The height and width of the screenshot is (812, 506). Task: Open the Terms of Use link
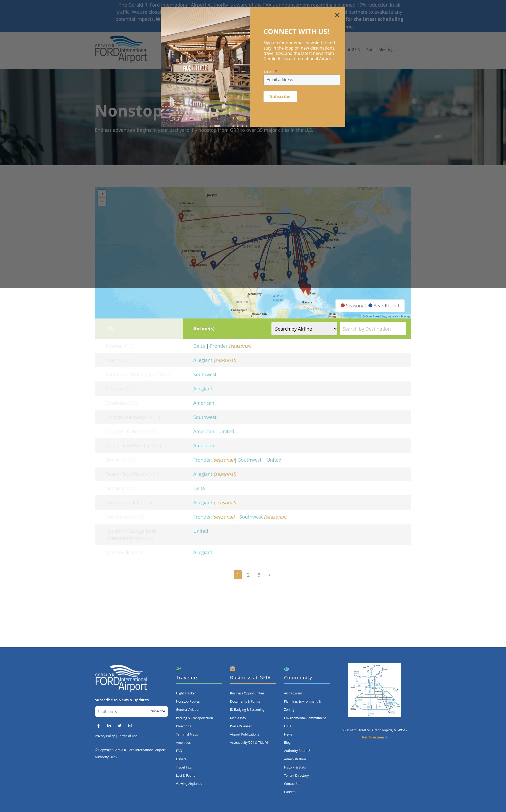click(x=128, y=736)
